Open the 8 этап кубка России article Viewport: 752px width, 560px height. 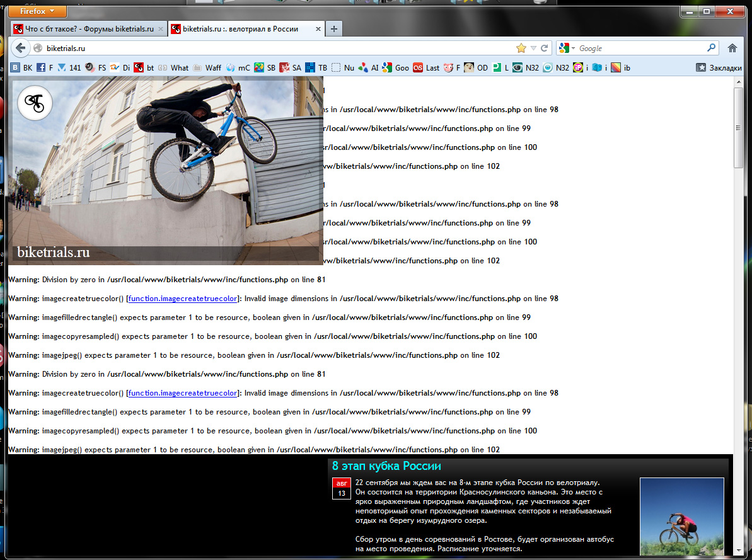(386, 466)
